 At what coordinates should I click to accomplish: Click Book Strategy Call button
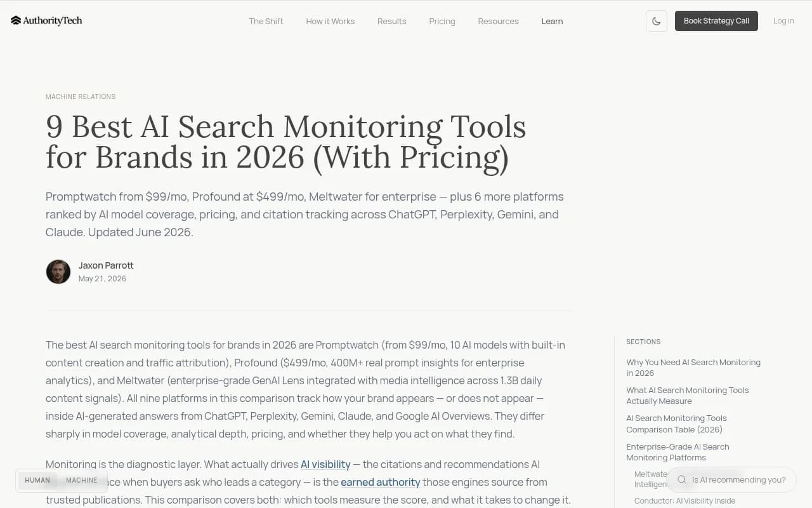click(716, 21)
